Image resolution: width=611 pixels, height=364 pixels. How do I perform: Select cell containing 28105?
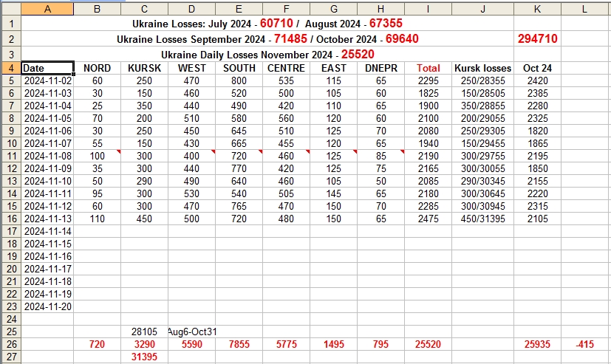(x=144, y=332)
